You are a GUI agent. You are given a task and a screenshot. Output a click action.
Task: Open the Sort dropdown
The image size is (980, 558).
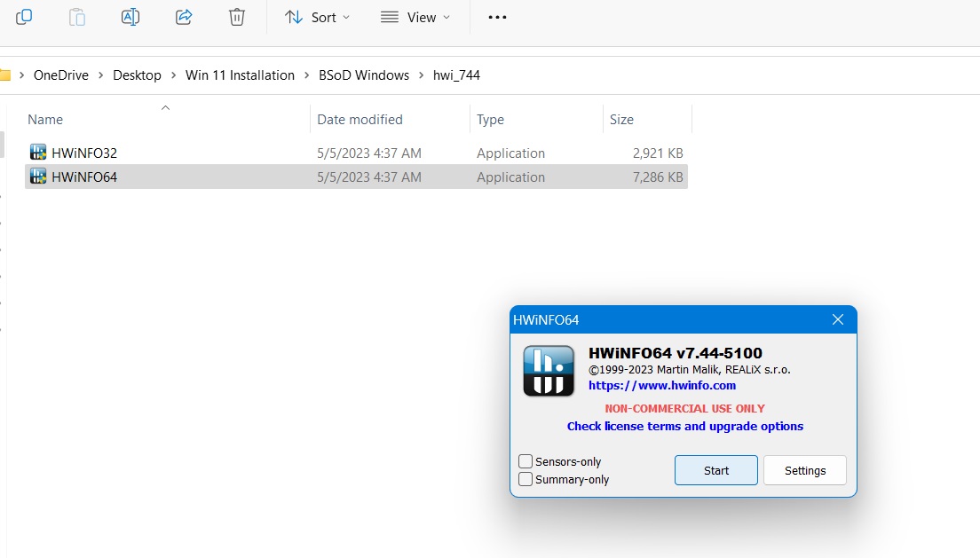(317, 16)
